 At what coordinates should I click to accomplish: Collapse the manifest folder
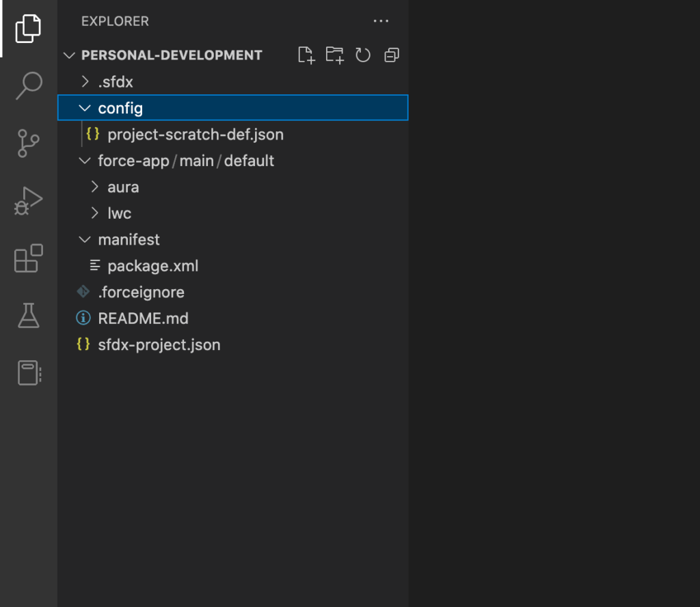[129, 240]
